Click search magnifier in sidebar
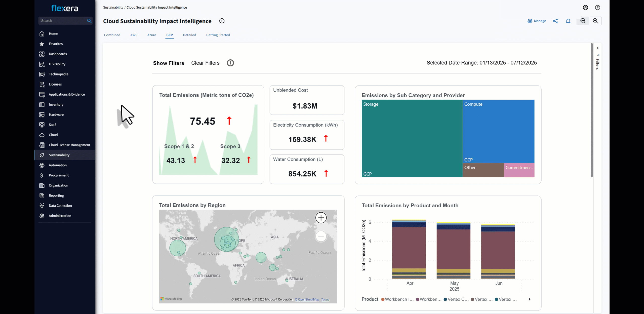The height and width of the screenshot is (314, 644). pos(89,21)
